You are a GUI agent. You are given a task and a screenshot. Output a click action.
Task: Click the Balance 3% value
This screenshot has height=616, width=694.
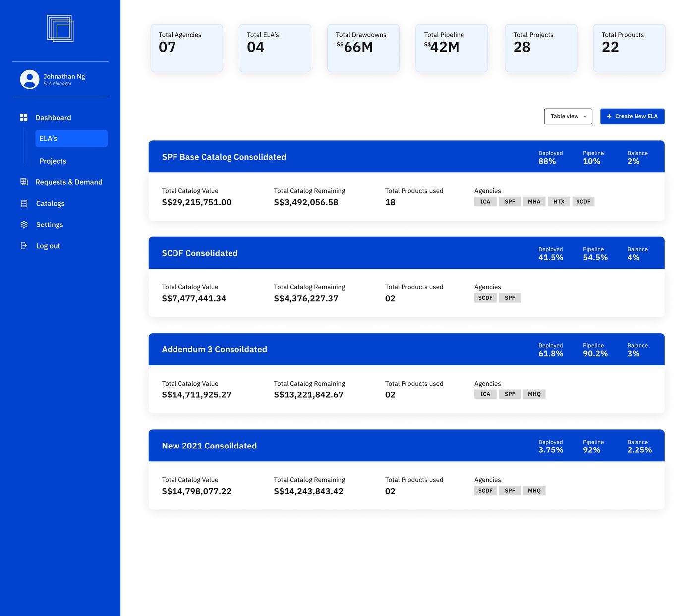pyautogui.click(x=634, y=354)
